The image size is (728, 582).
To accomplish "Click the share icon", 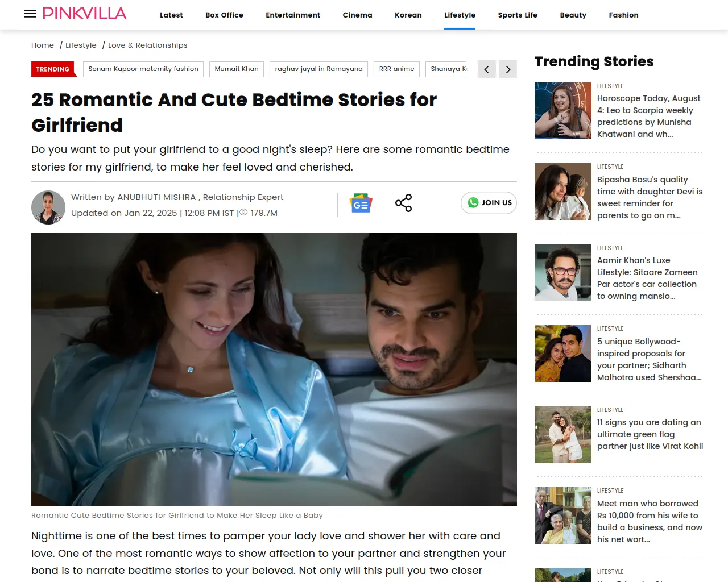I will click(x=403, y=203).
